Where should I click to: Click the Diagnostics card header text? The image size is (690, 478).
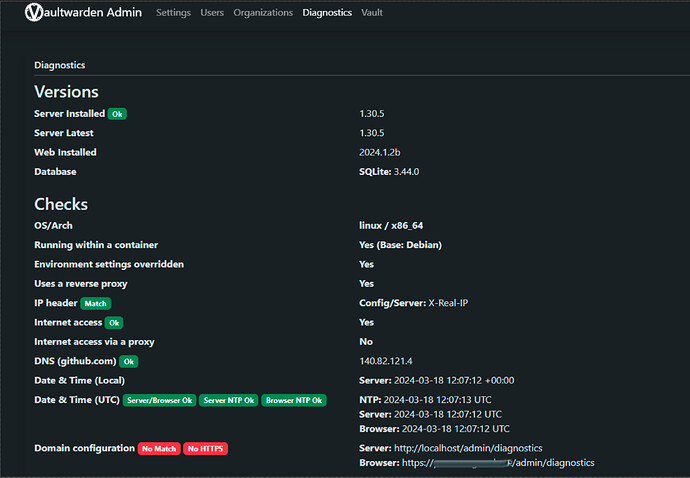[x=60, y=65]
